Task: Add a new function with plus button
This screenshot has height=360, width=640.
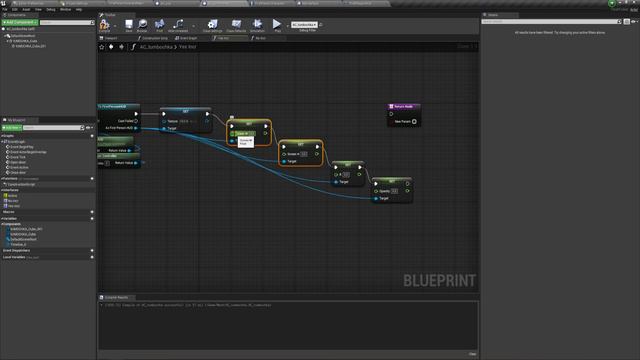Action: [92, 179]
